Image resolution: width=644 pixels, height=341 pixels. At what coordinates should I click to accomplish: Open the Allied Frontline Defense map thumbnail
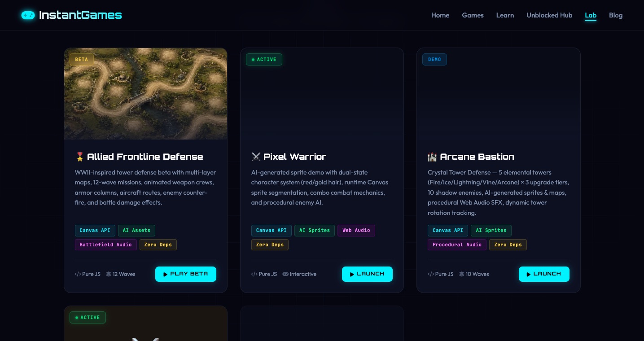tap(145, 94)
